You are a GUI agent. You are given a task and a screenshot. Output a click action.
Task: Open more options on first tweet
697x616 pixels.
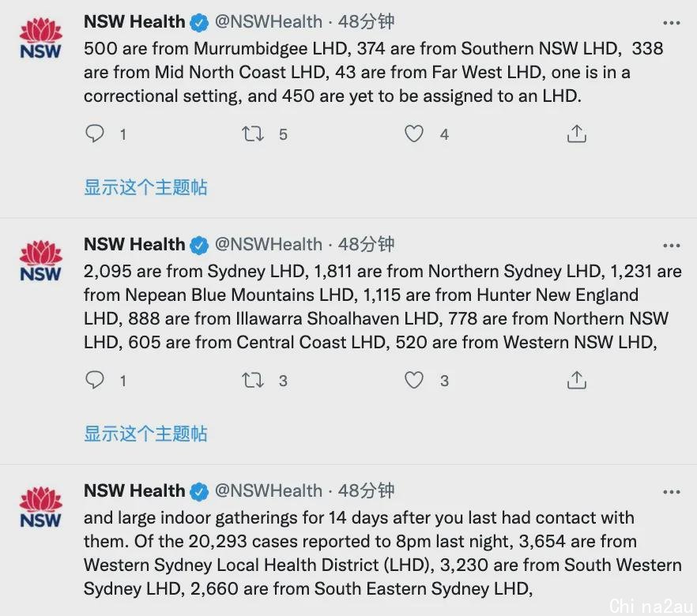click(671, 23)
